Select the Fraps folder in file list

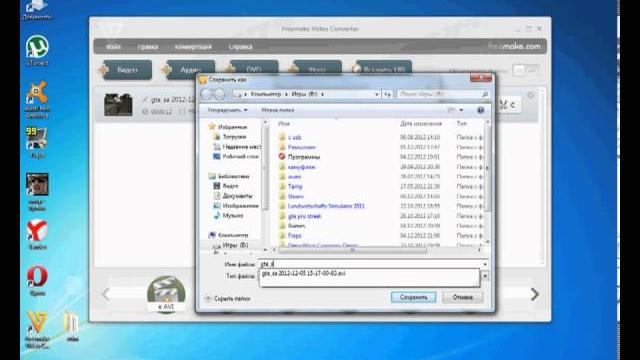click(295, 236)
